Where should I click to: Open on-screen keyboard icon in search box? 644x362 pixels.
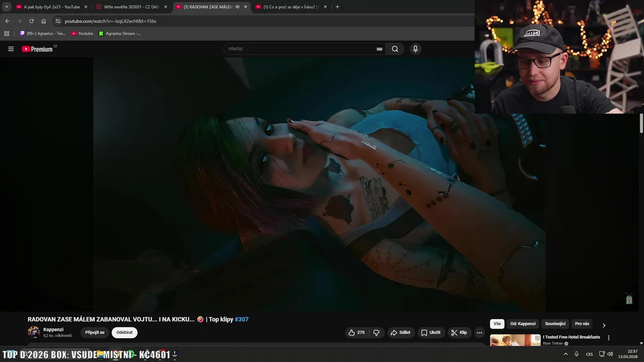point(379,49)
